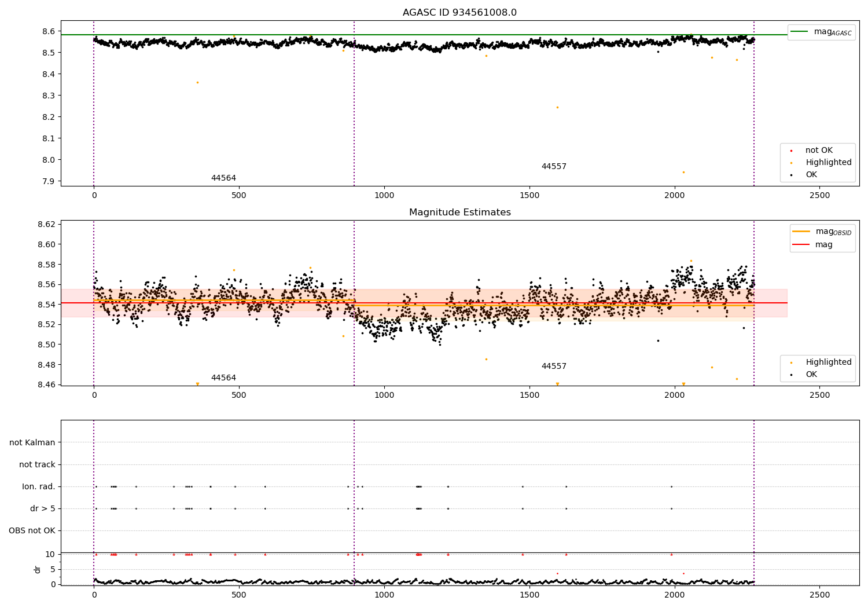This screenshot has height=608, width=868.
Task: Click the green mag AGASC legend line
Action: (799, 31)
